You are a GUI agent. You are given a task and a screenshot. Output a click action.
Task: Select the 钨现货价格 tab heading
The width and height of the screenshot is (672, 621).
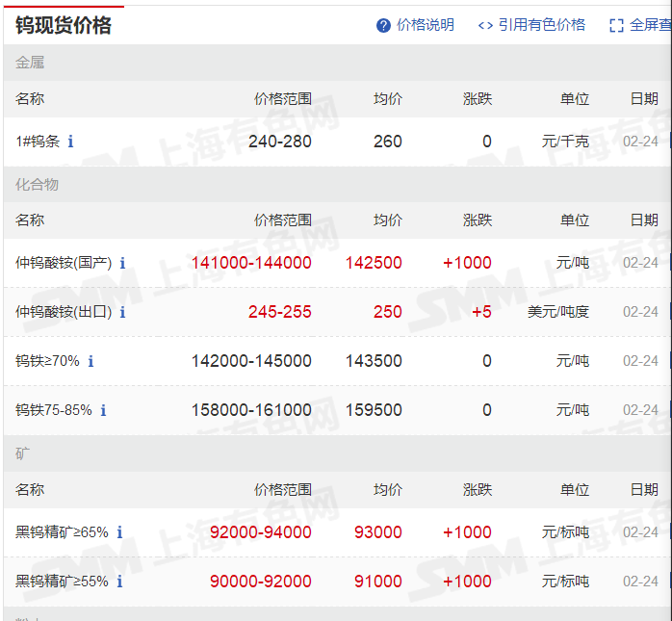point(64,25)
